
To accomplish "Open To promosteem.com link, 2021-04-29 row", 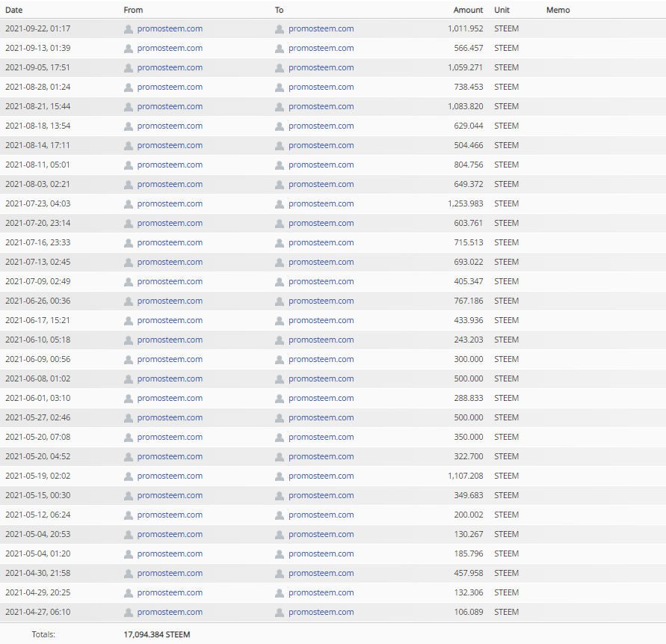I will click(x=321, y=592).
